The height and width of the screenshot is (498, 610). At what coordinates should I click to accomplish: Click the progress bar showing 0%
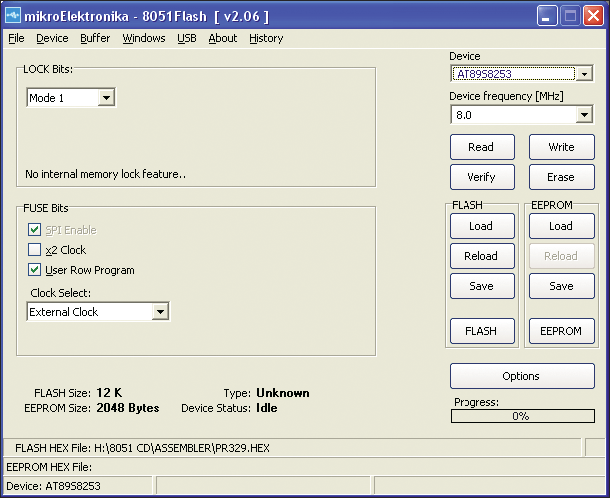click(522, 416)
